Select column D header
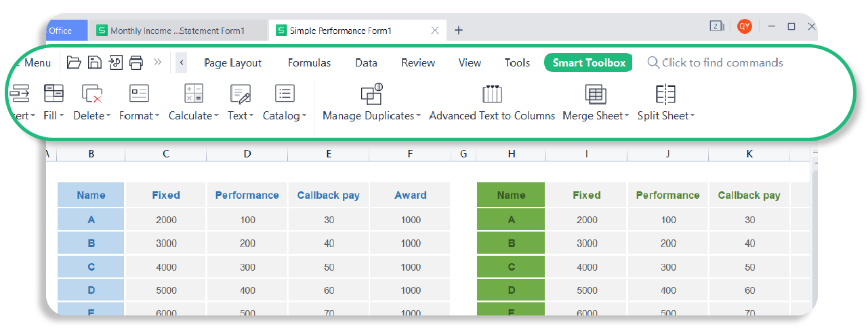The height and width of the screenshot is (329, 868). pyautogui.click(x=247, y=154)
